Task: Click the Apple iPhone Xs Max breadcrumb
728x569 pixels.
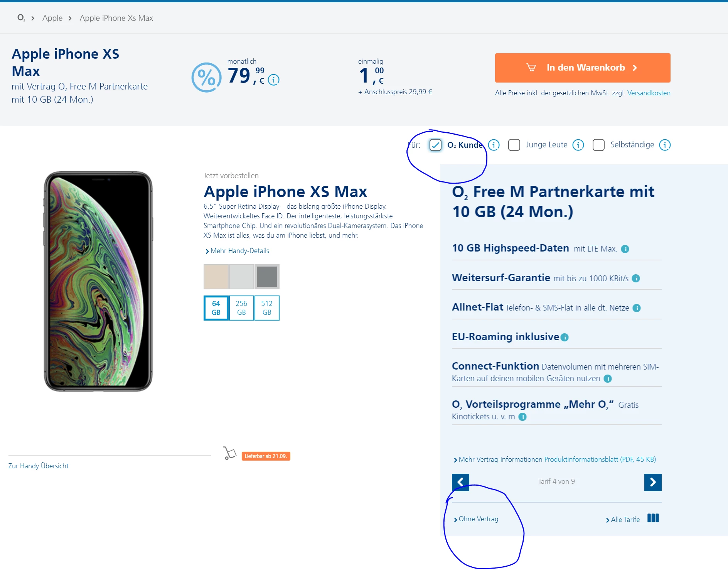Action: (x=116, y=18)
